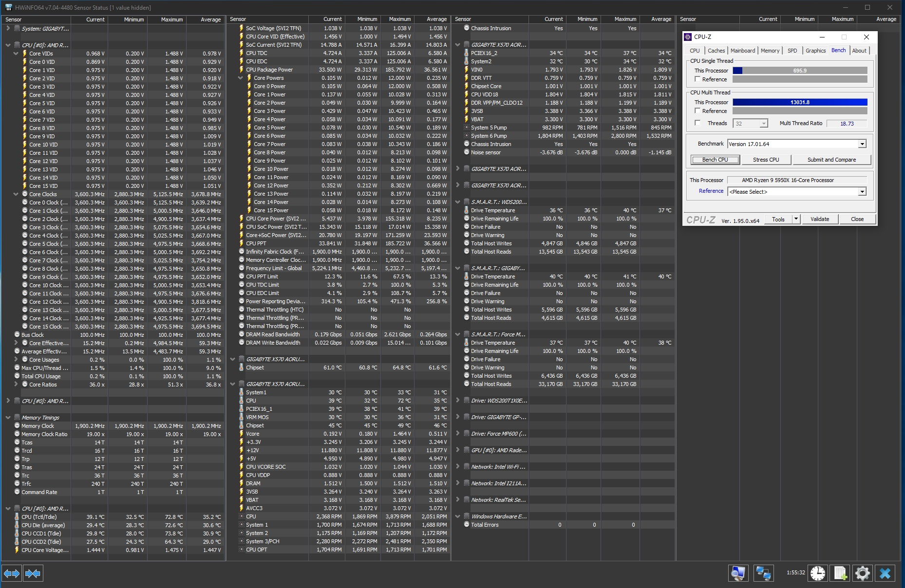Click the clock icon beside Bus Clock

(x=17, y=335)
